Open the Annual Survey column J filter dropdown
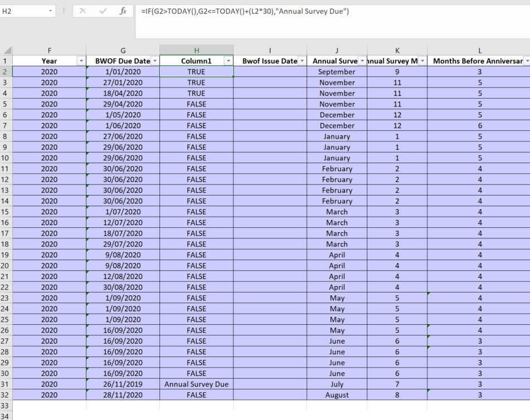530x420 pixels. coord(362,61)
